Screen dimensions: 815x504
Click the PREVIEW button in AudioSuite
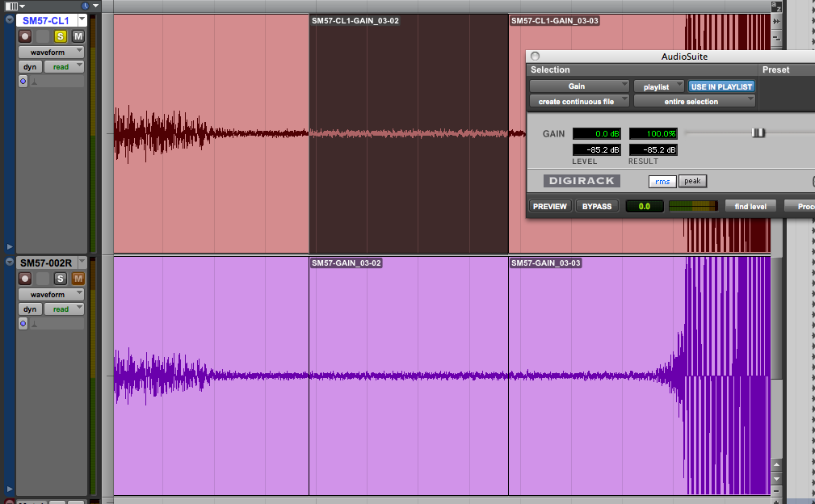point(550,206)
